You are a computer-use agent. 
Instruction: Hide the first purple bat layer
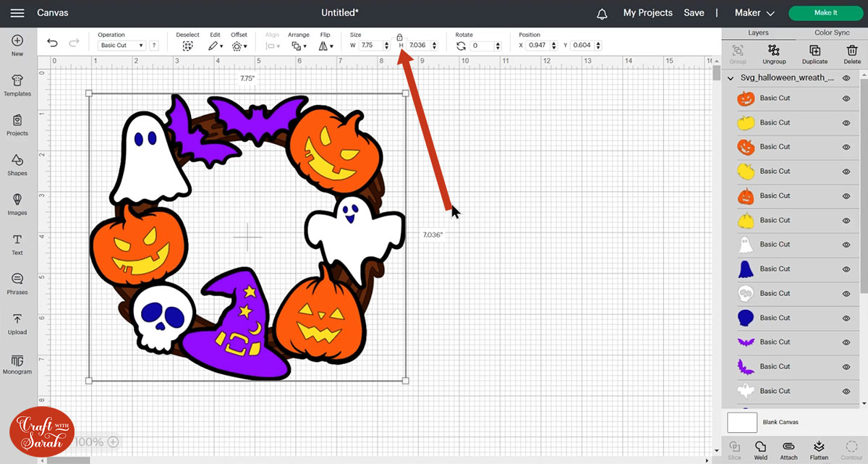pyautogui.click(x=846, y=342)
